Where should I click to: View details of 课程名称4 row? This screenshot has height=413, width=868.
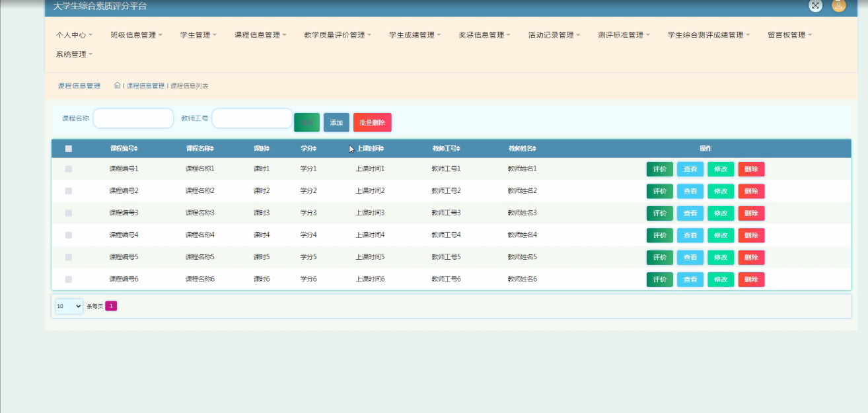[690, 235]
